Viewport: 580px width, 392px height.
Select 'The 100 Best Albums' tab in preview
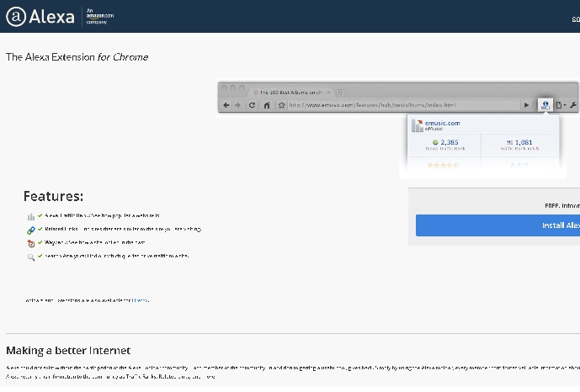291,93
